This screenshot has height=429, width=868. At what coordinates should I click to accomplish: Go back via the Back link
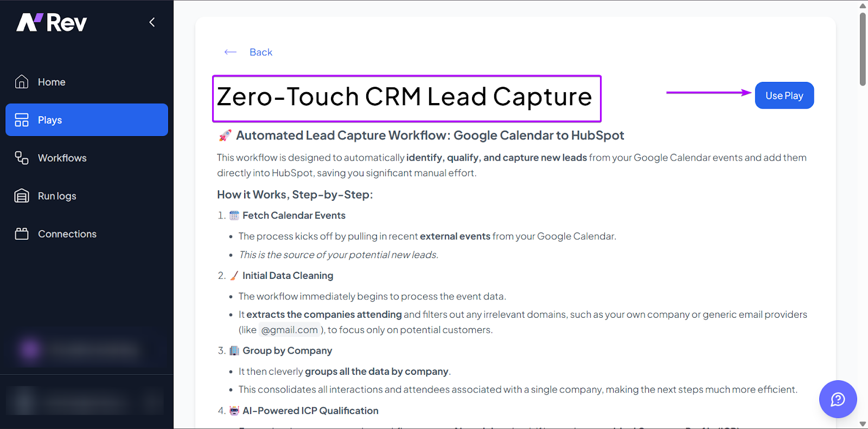[261, 52]
